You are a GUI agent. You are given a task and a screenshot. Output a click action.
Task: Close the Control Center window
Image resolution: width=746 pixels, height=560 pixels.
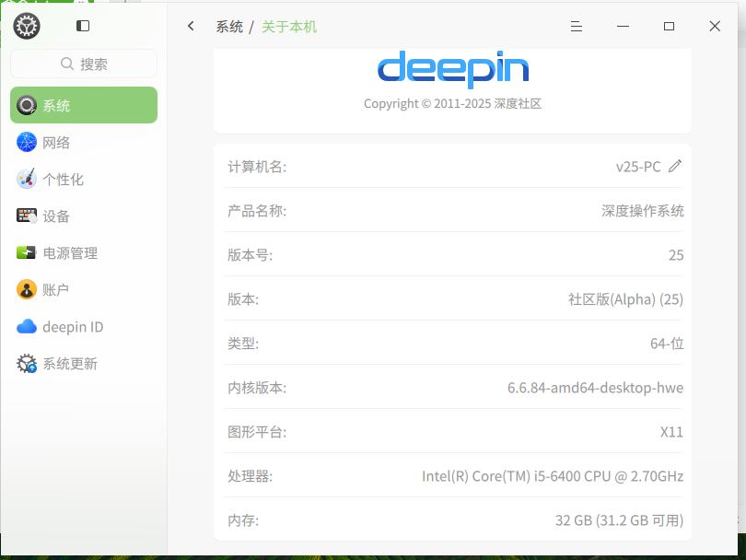coord(715,26)
